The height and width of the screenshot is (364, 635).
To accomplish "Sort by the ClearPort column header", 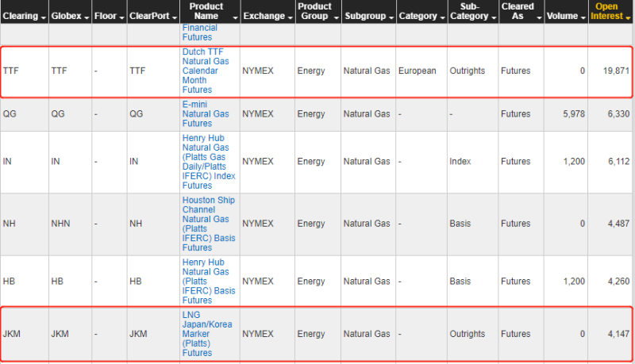I will point(153,16).
